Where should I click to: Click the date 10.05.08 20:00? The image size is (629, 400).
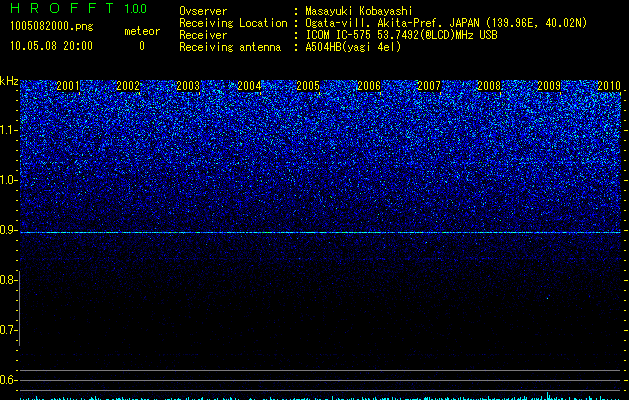tap(51, 46)
